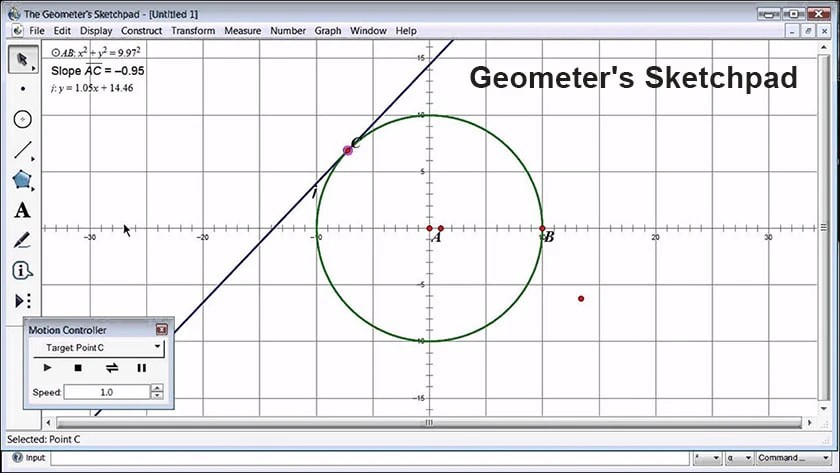Close the Motion Controller panel
The image size is (840, 473).
tap(162, 329)
